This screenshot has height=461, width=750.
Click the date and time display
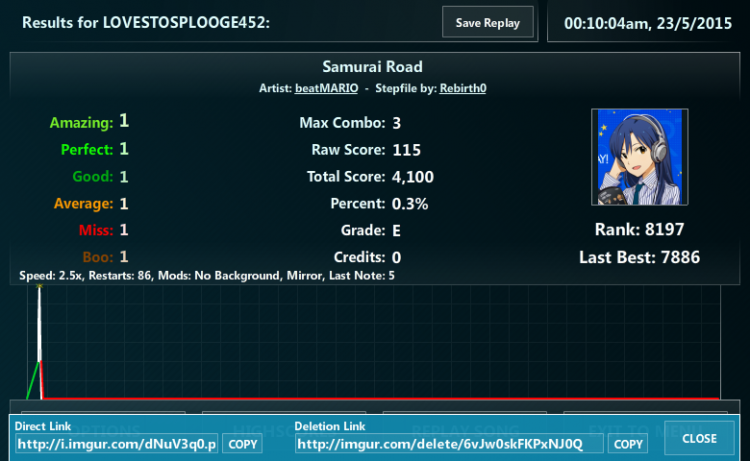(648, 23)
